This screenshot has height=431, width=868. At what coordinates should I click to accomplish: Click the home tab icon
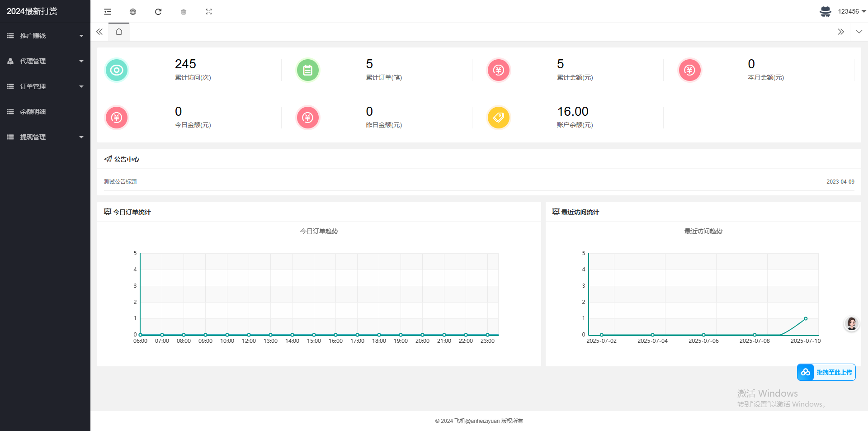[x=119, y=32]
